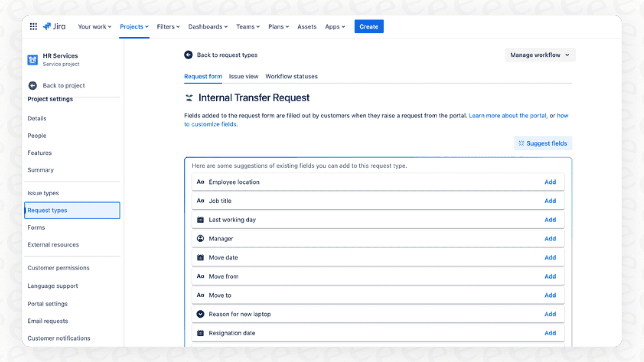Click the back arrow beside Back to request types
The image size is (644, 362).
coord(188,55)
